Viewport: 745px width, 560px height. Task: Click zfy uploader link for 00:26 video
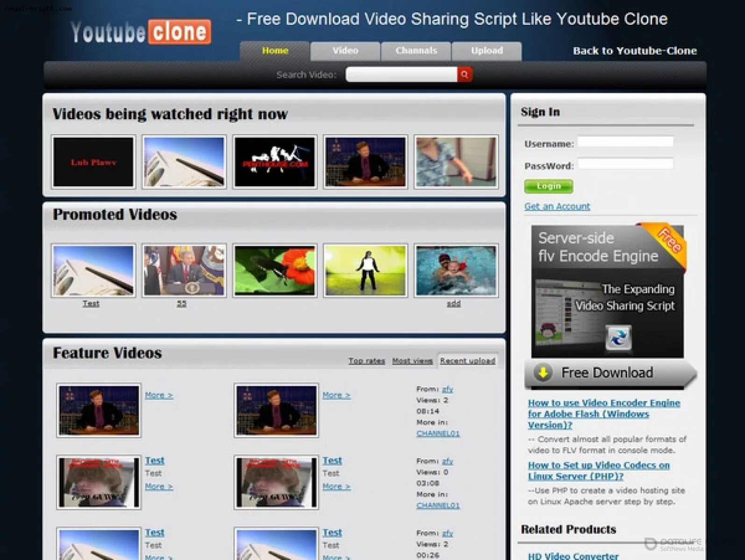tap(448, 533)
